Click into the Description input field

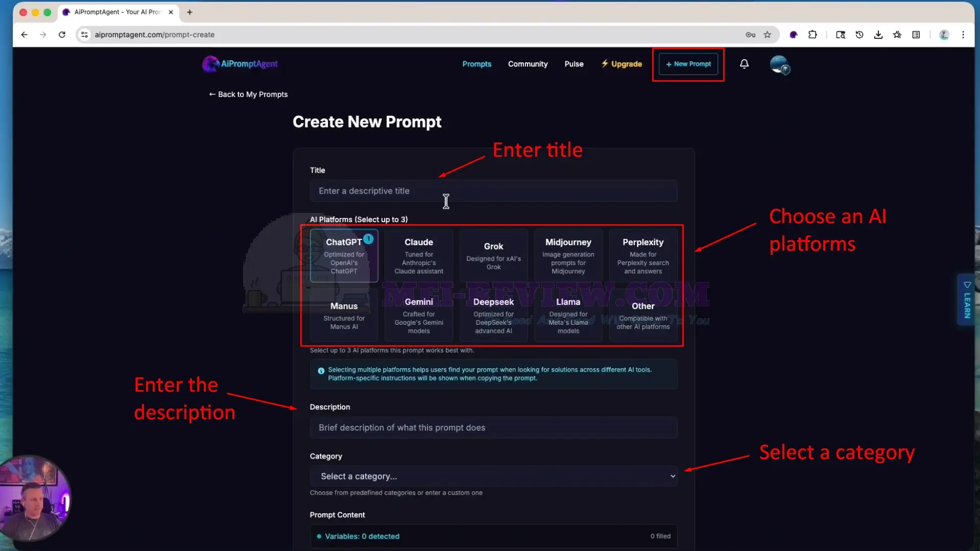click(493, 427)
